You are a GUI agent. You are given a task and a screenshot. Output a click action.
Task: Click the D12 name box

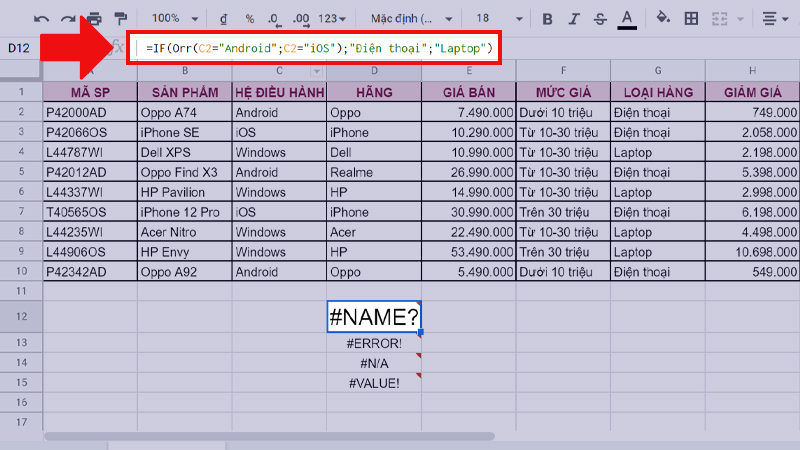coord(20,48)
